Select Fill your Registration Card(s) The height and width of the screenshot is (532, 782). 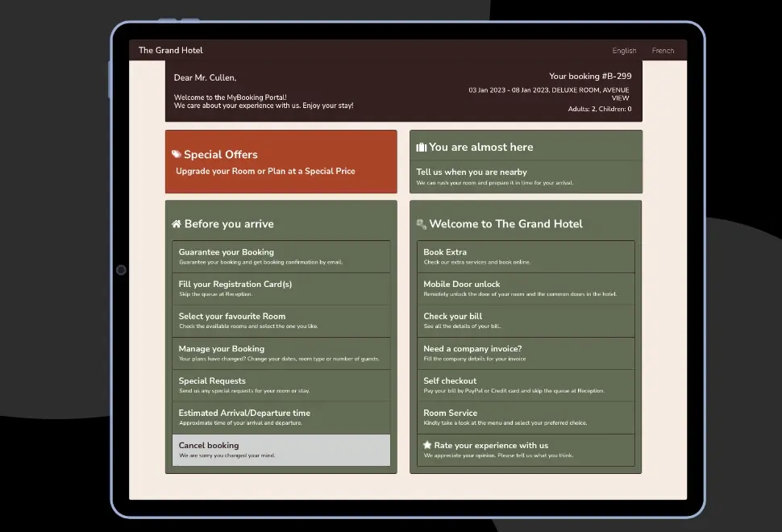click(x=281, y=289)
